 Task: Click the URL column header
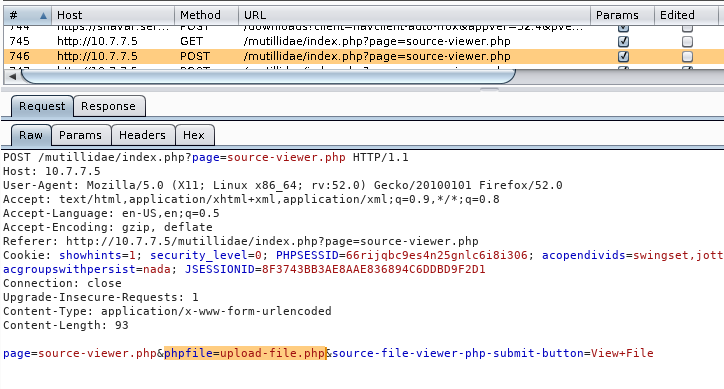click(x=414, y=15)
